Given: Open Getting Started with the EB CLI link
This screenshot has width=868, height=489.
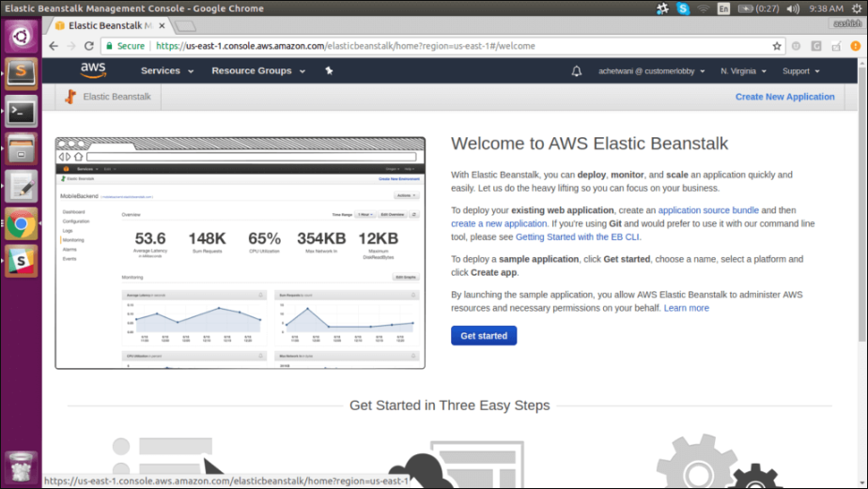Looking at the screenshot, I should pos(578,237).
